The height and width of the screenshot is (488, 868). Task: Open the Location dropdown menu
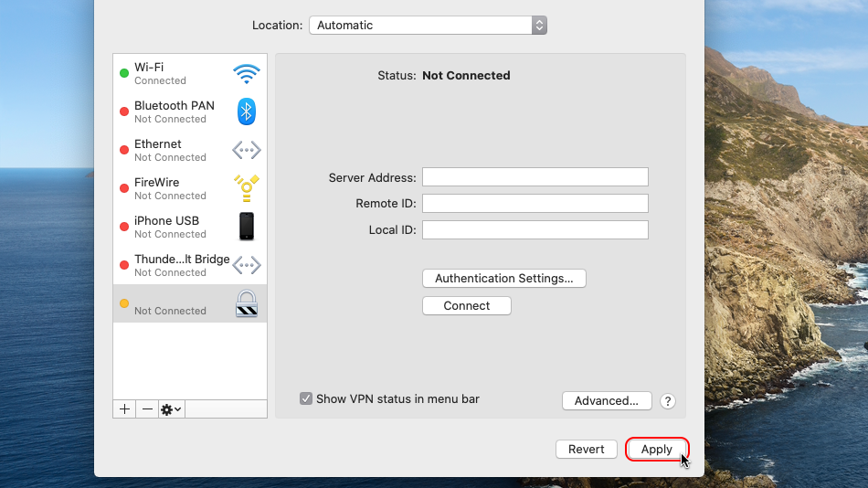pyautogui.click(x=428, y=26)
